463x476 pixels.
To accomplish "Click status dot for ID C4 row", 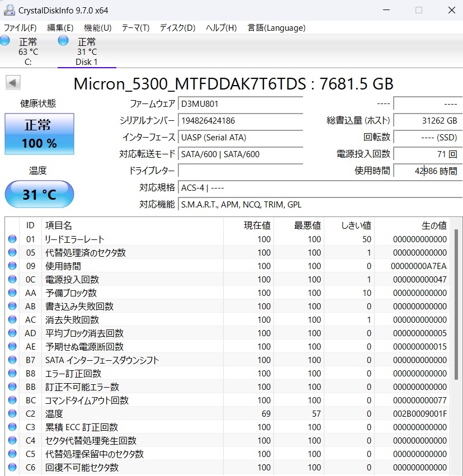I will coord(12,440).
